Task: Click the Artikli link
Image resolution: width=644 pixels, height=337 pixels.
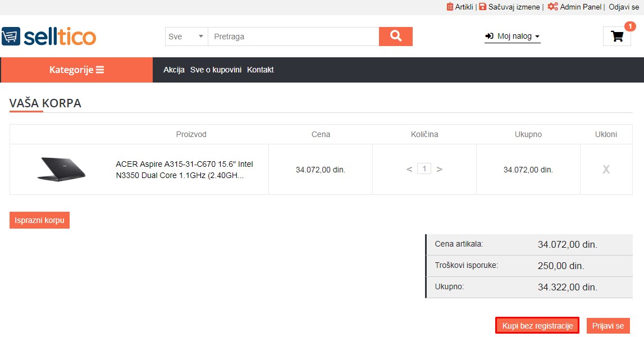Action: coord(464,7)
